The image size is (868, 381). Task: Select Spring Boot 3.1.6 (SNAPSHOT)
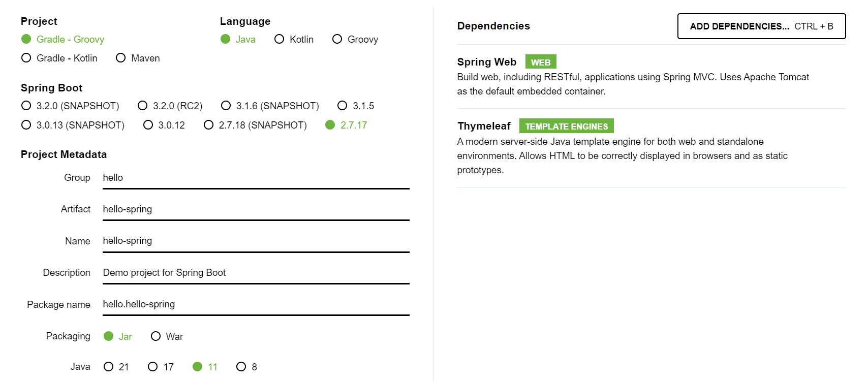226,106
